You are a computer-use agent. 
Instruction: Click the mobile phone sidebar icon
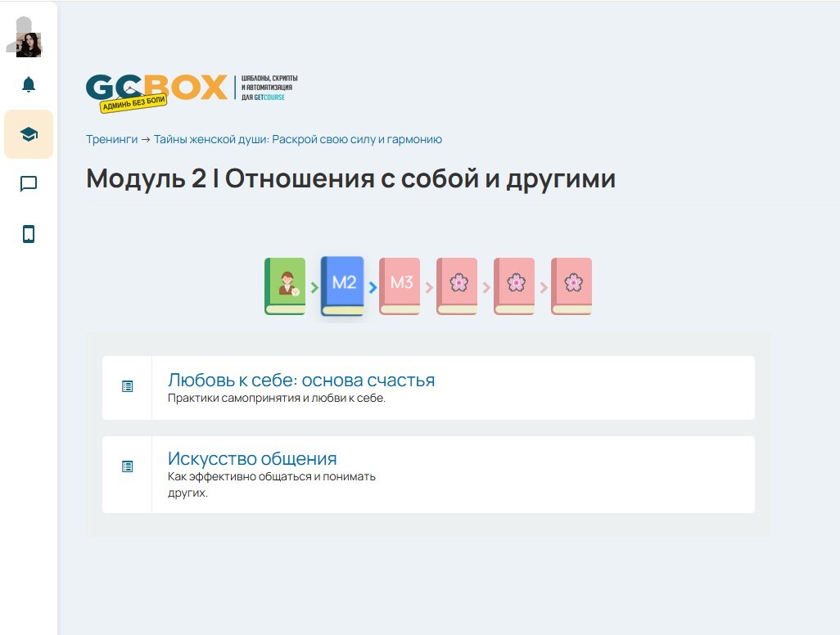coord(29,235)
